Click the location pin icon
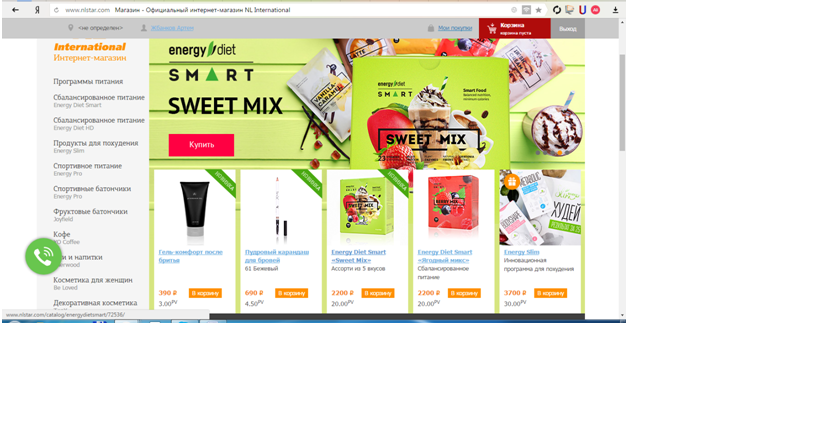The width and height of the screenshot is (819, 430). 71,28
